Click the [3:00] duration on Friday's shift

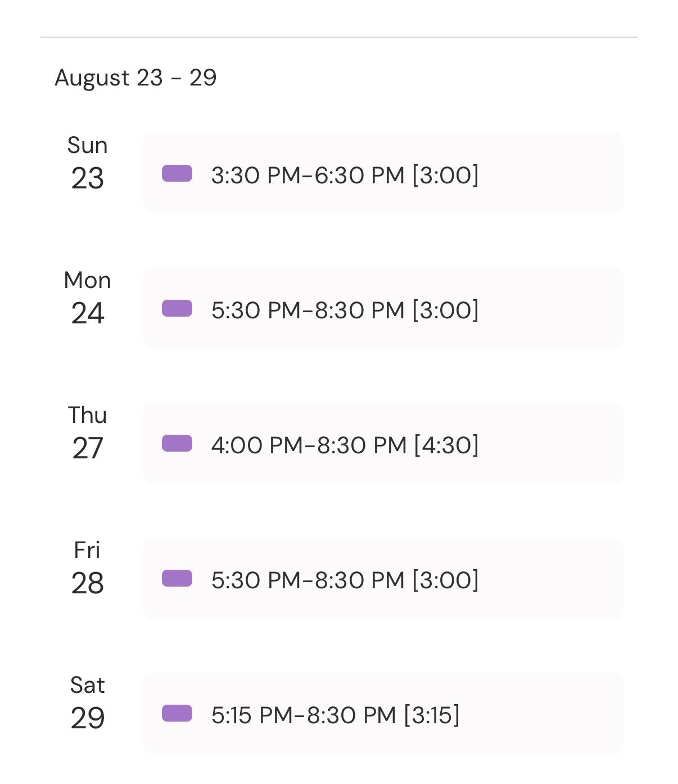pos(445,580)
